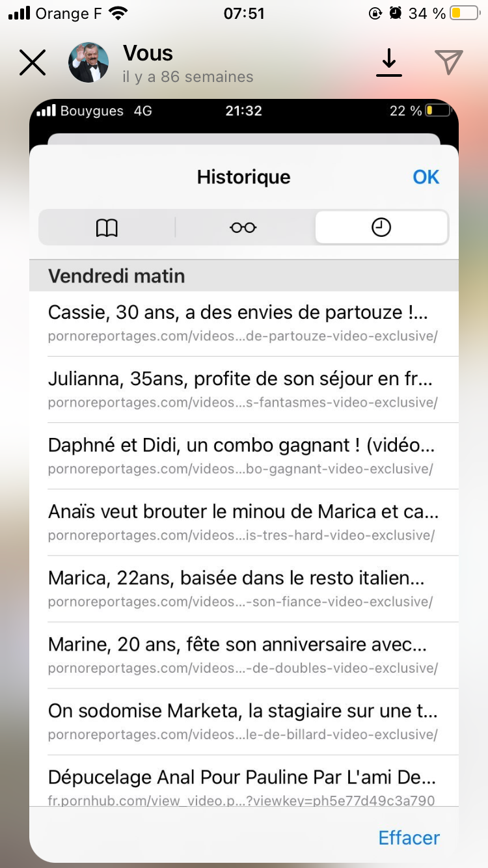Tap OK to dismiss Historique
This screenshot has width=488, height=868.
426,177
